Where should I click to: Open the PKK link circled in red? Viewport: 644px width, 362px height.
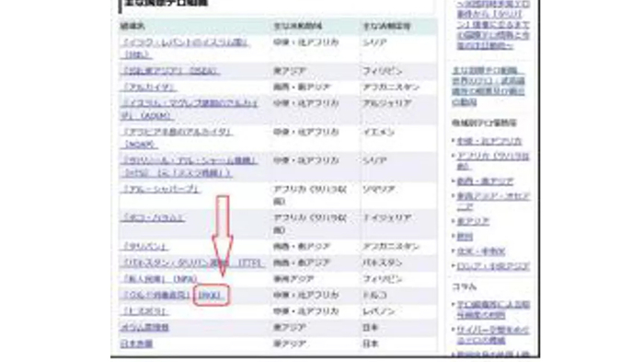(211, 295)
